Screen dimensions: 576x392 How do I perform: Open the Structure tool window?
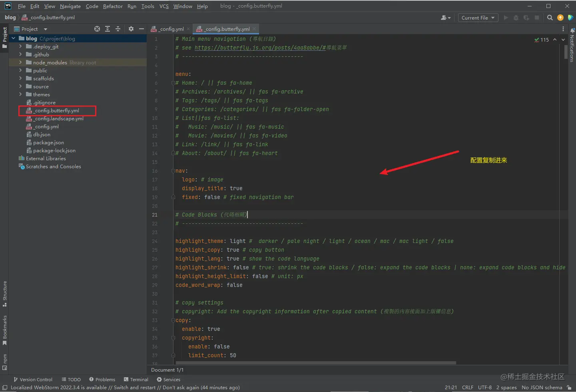click(x=5, y=294)
